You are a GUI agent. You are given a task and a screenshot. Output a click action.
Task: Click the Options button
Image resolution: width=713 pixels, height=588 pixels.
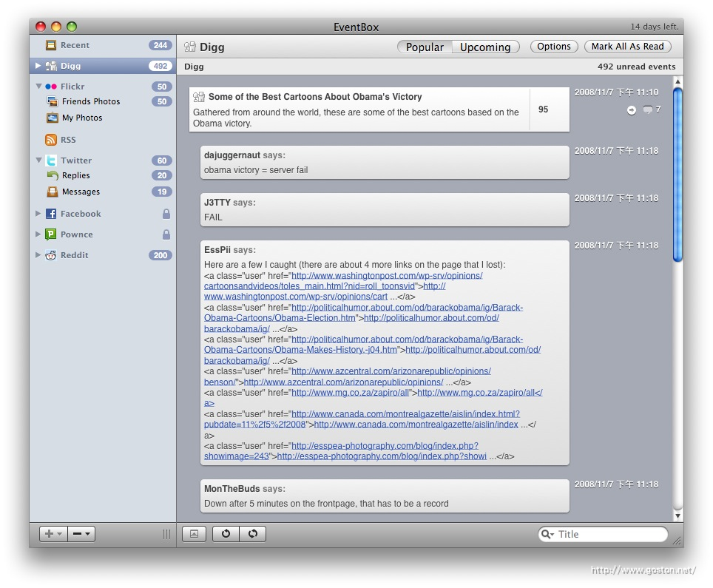point(554,47)
